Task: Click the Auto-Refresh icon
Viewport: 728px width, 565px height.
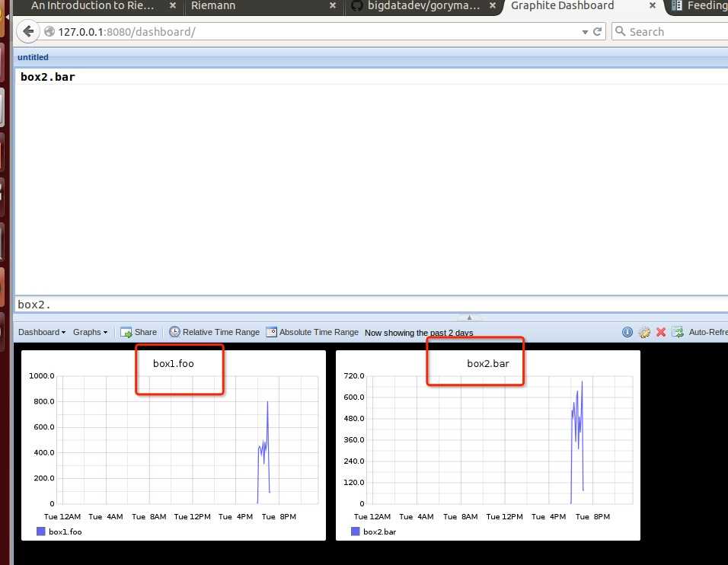Action: (x=678, y=333)
